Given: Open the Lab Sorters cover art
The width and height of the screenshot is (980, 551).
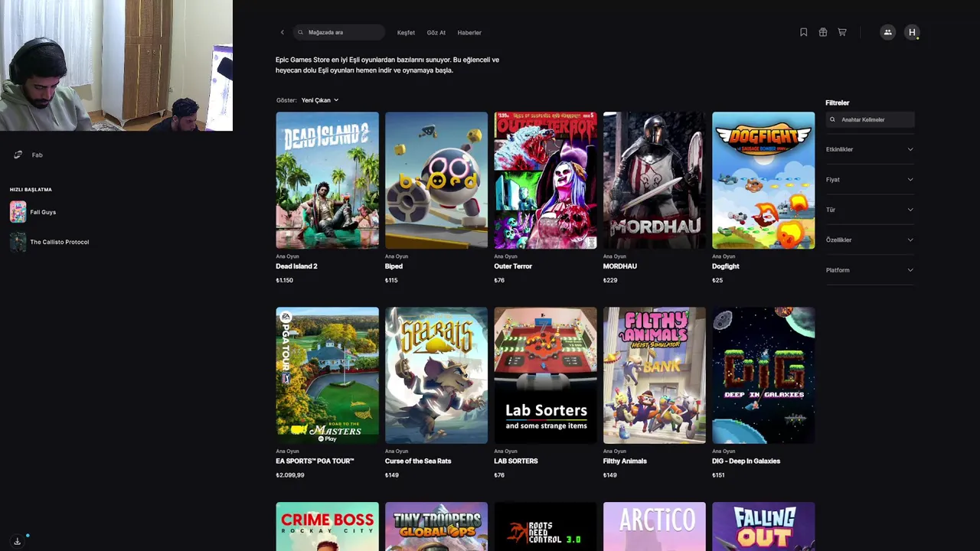Looking at the screenshot, I should [545, 375].
